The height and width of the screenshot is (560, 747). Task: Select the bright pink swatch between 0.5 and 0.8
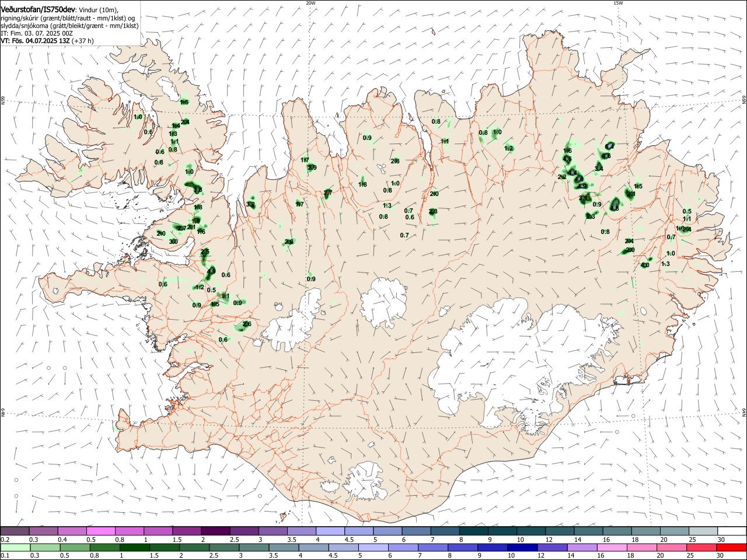coord(100,531)
